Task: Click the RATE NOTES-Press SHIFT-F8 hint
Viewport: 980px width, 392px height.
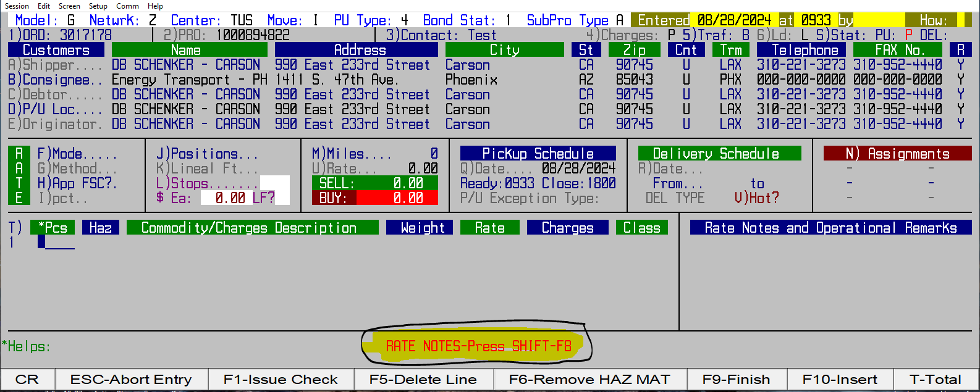Action: 478,346
